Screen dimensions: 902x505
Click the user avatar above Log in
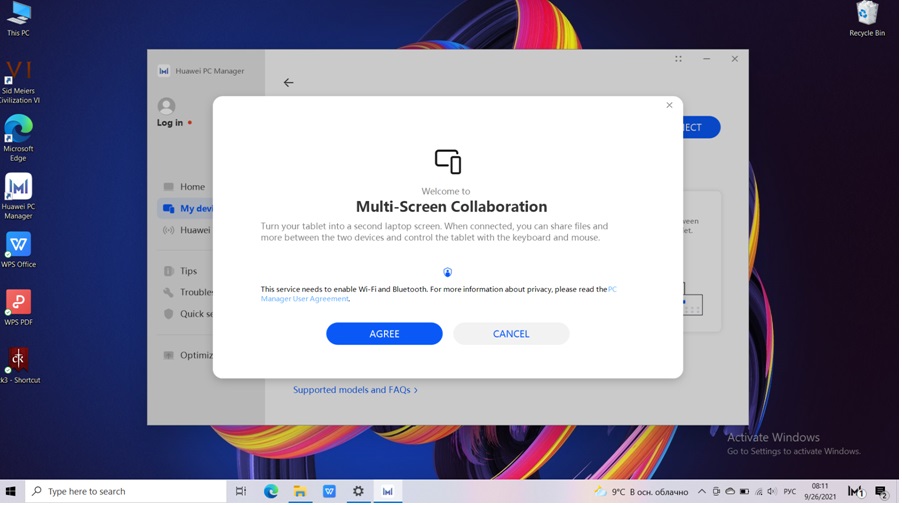pyautogui.click(x=166, y=106)
